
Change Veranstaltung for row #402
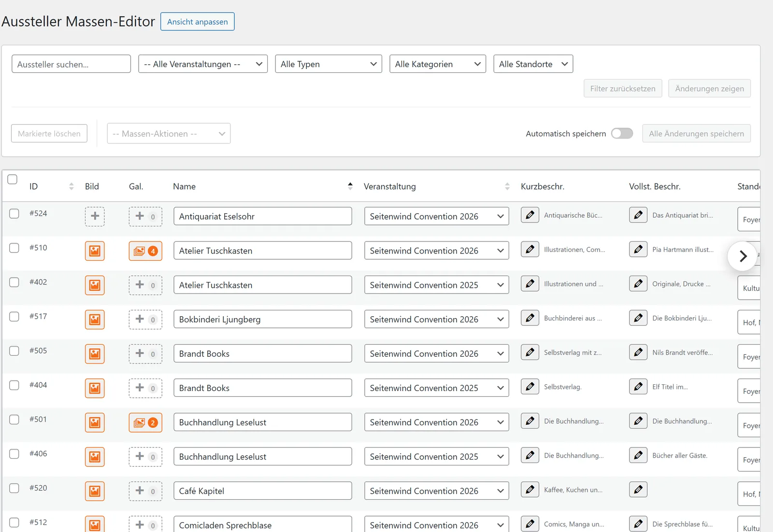[437, 285]
